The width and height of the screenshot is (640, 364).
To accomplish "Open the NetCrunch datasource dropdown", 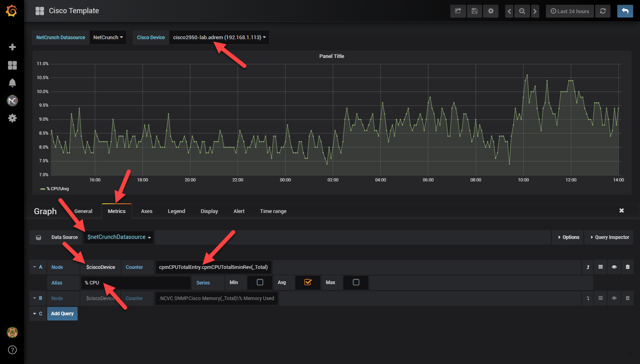I will pyautogui.click(x=108, y=38).
